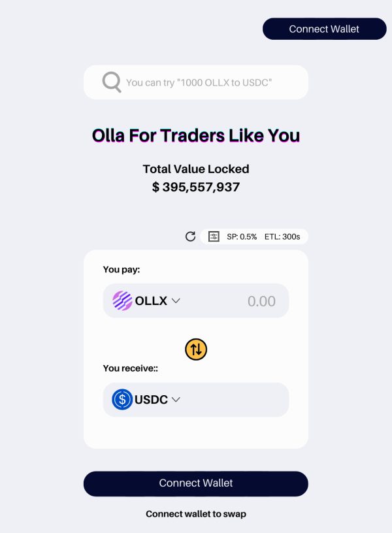Click the OLLX token logo
Image resolution: width=392 pixels, height=533 pixels.
click(122, 301)
